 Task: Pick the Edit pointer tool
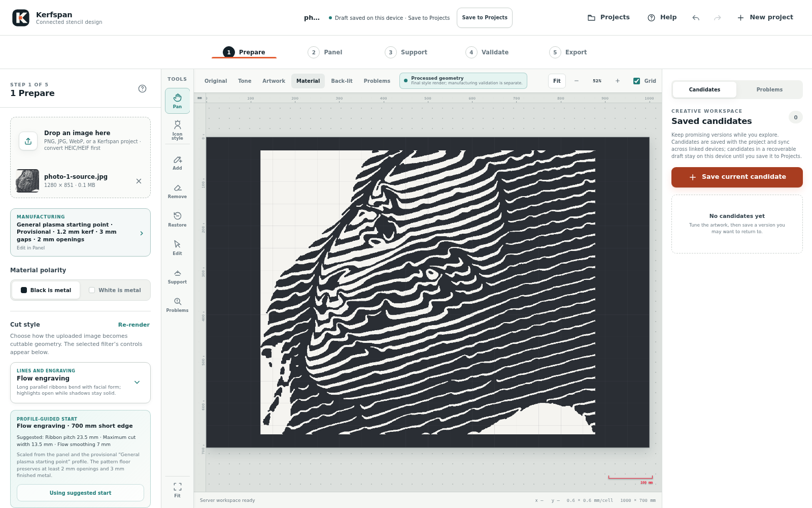tap(177, 248)
